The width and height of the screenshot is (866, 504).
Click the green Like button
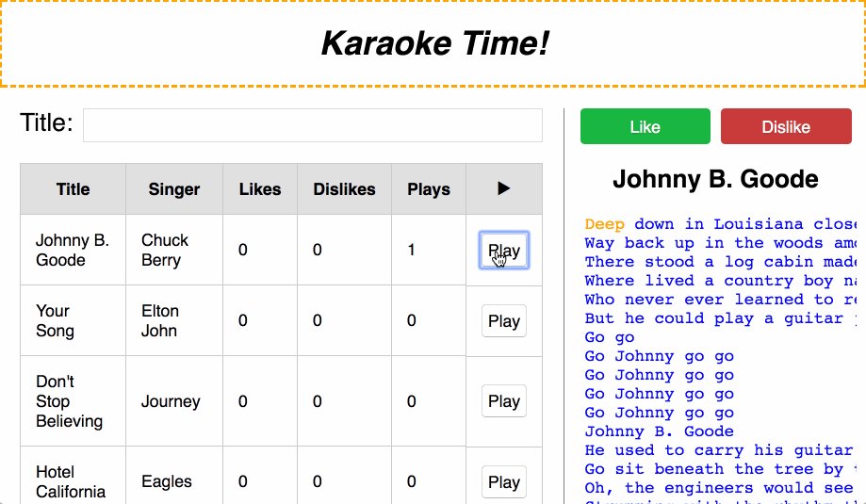[645, 126]
